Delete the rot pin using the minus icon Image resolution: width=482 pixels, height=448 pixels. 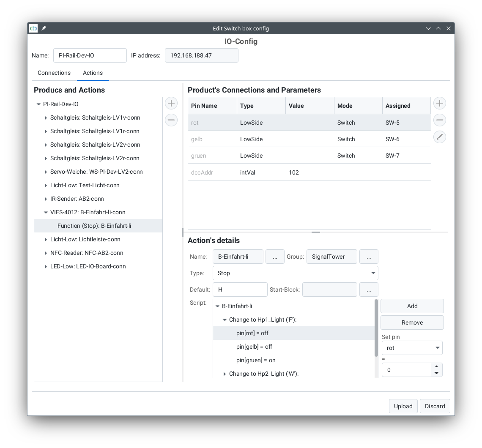coord(439,120)
